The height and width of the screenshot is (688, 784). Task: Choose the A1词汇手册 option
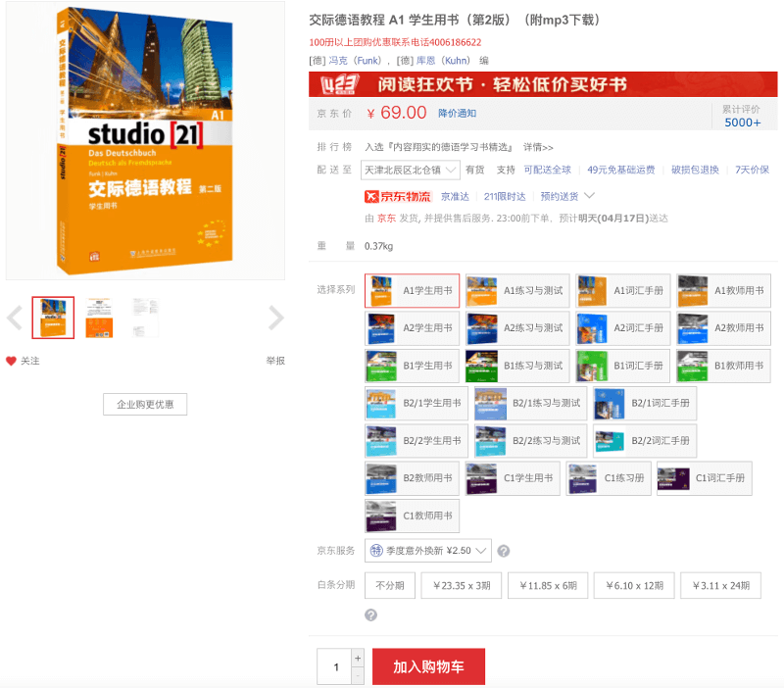[622, 290]
